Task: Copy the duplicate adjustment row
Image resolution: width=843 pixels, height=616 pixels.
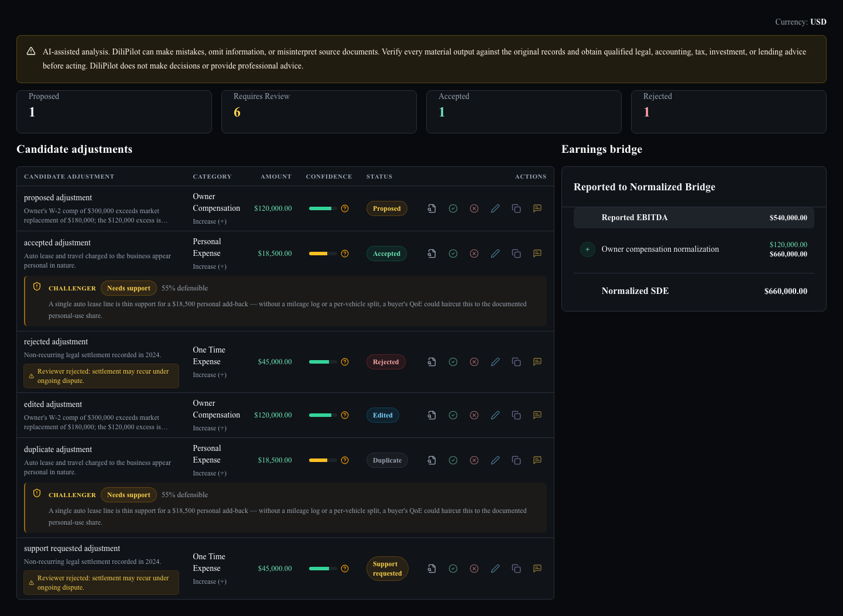Action: tap(516, 460)
